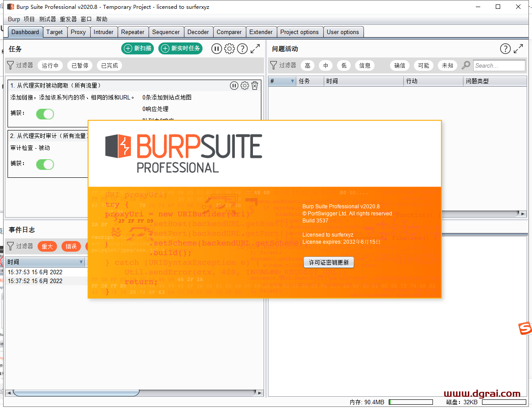Switch to the Intruder tab
The height and width of the screenshot is (410, 532).
click(103, 32)
